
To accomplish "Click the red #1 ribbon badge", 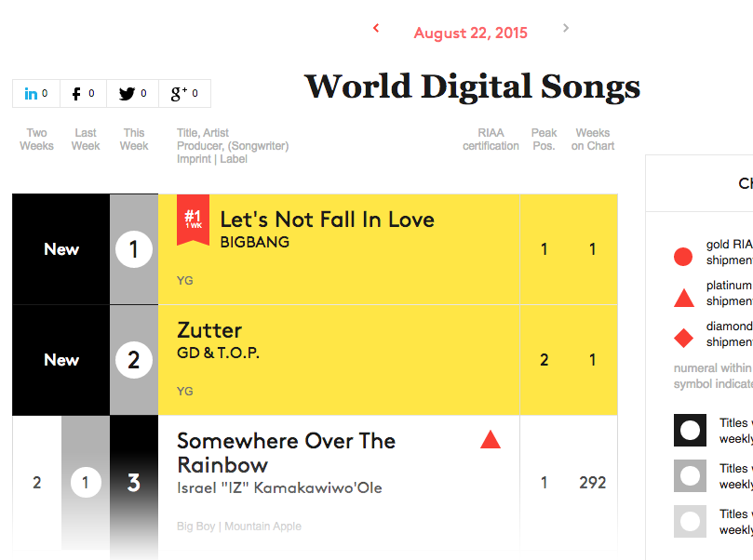I will pyautogui.click(x=193, y=220).
